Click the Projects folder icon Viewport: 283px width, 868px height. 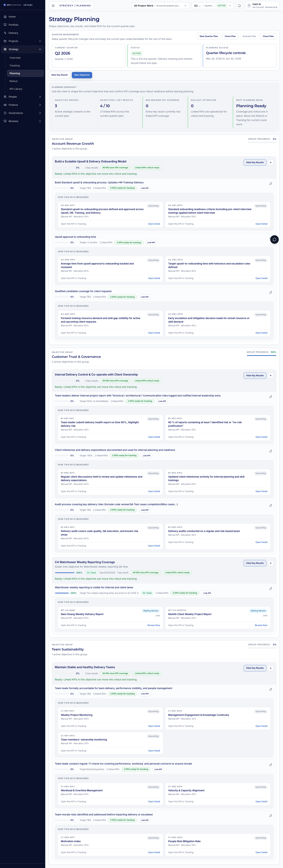pyautogui.click(x=5, y=41)
